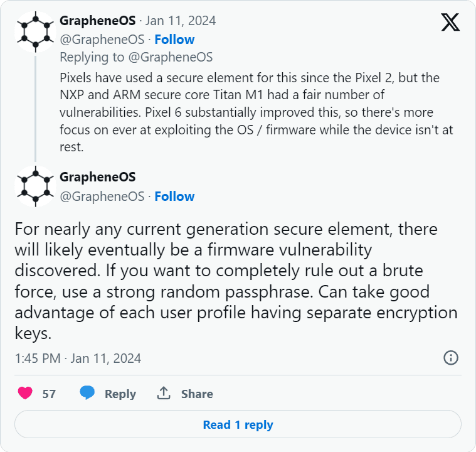Open the main tweet GrapheneOS display name
The image size is (476, 452).
tap(97, 177)
